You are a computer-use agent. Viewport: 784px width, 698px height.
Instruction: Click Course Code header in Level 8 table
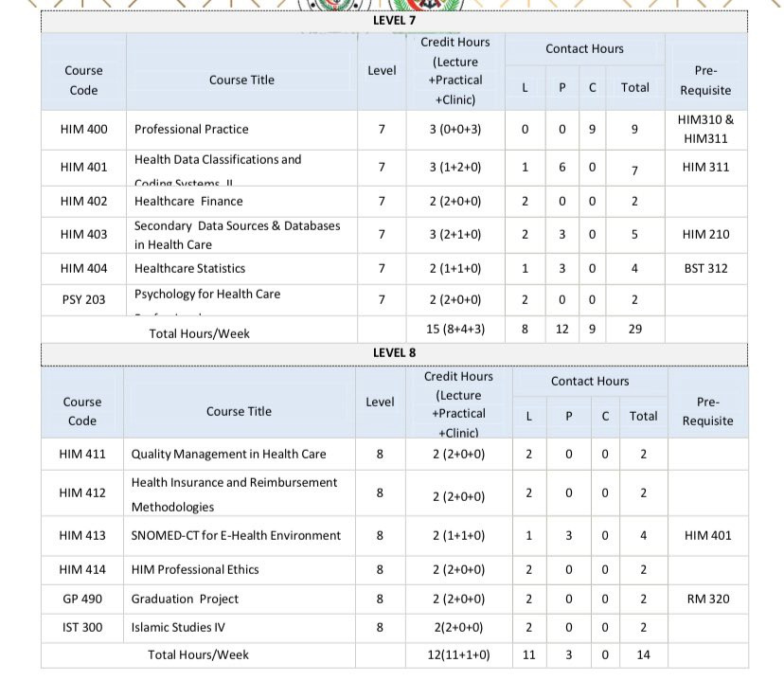pyautogui.click(x=82, y=411)
